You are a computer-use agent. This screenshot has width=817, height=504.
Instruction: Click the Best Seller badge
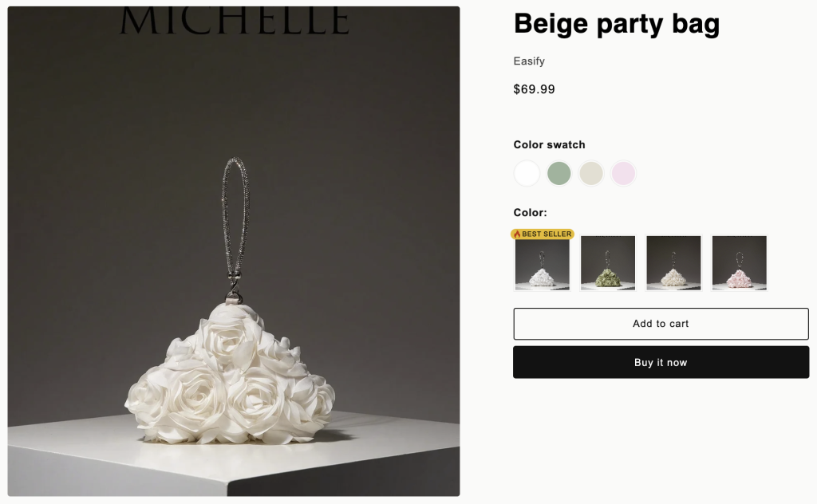pyautogui.click(x=542, y=234)
